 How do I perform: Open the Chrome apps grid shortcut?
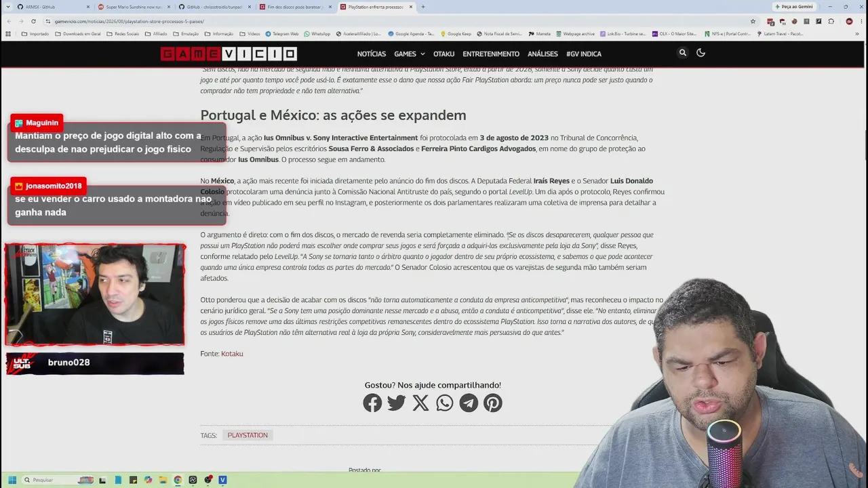pyautogui.click(x=8, y=33)
